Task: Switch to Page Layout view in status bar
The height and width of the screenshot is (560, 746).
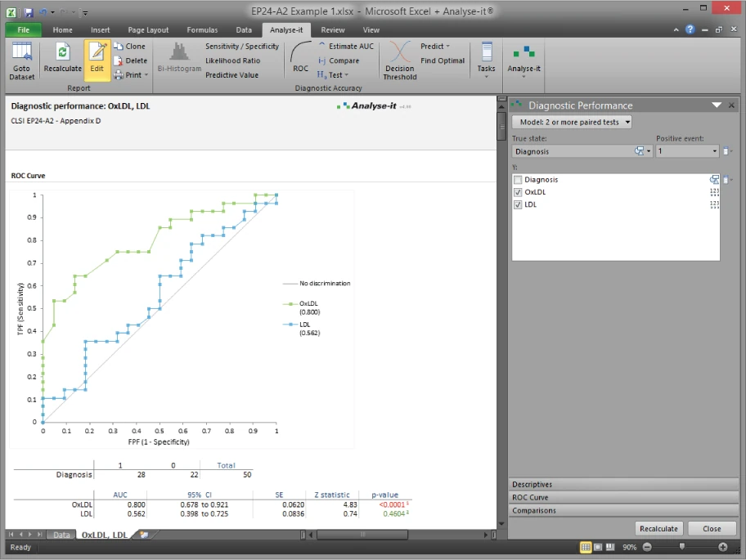Action: pyautogui.click(x=598, y=547)
